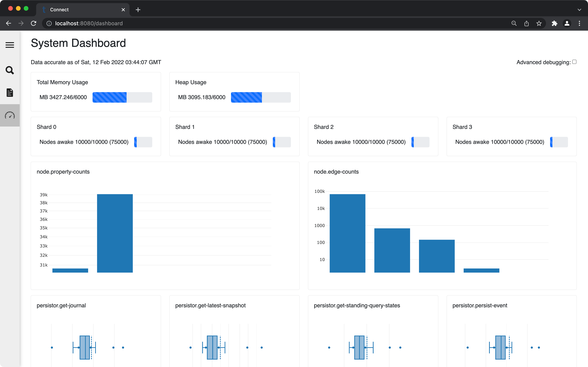Bookmark page with the star icon
This screenshot has height=367, width=588.
pos(539,23)
